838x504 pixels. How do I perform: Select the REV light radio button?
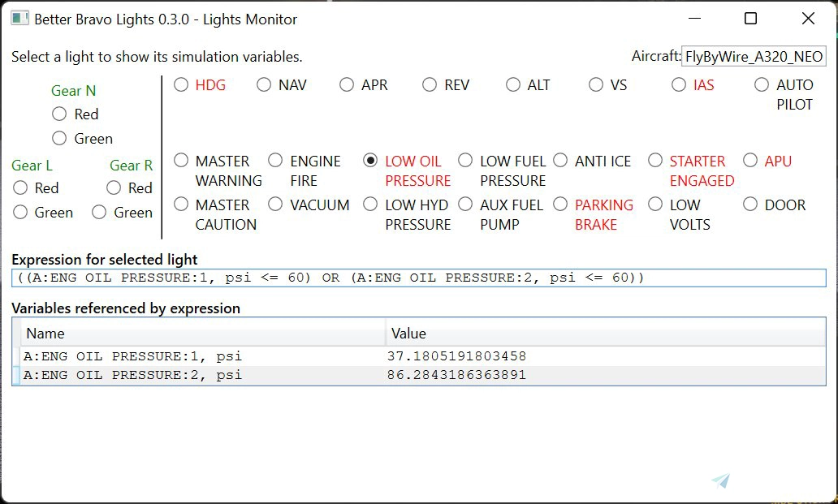point(430,85)
